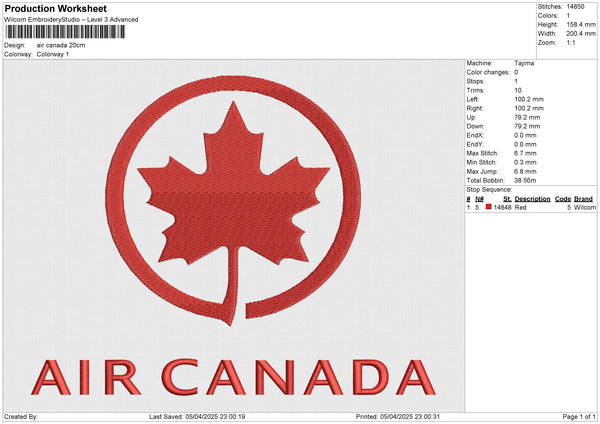The image size is (600, 424).
Task: Select the max stitch value 6.7 mm
Action: tap(525, 153)
